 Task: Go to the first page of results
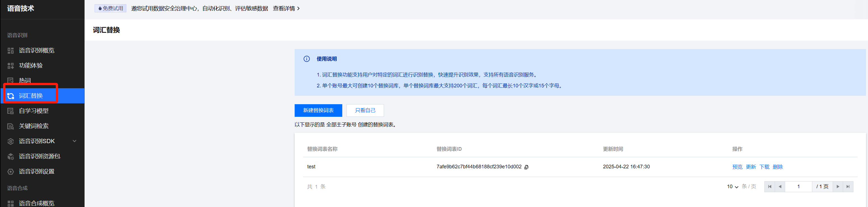770,187
